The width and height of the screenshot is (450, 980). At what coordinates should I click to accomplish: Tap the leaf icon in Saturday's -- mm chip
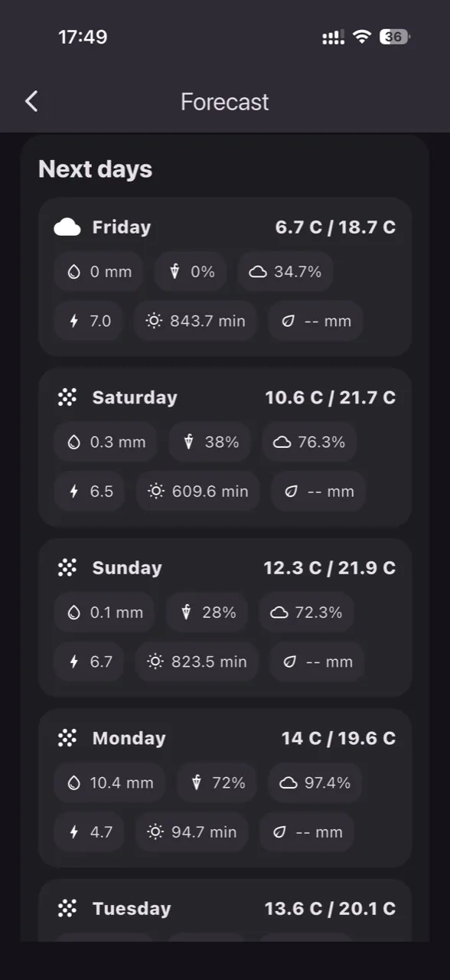point(291,491)
